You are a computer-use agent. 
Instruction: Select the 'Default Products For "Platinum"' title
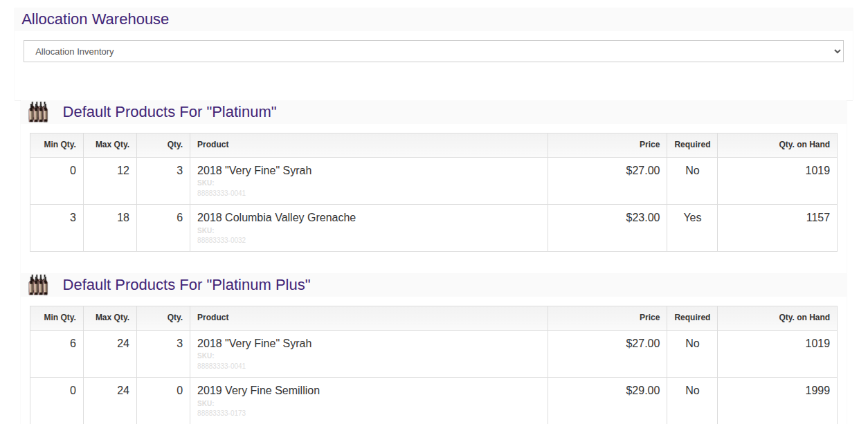[x=170, y=112]
